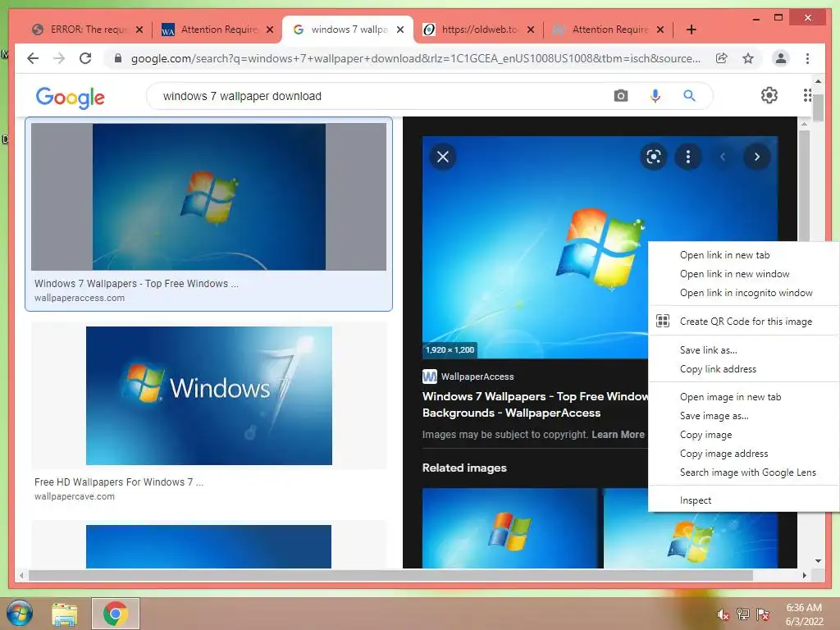Open Free HD Wallpapers For Windows 7 result
The image size is (840, 630).
119,482
